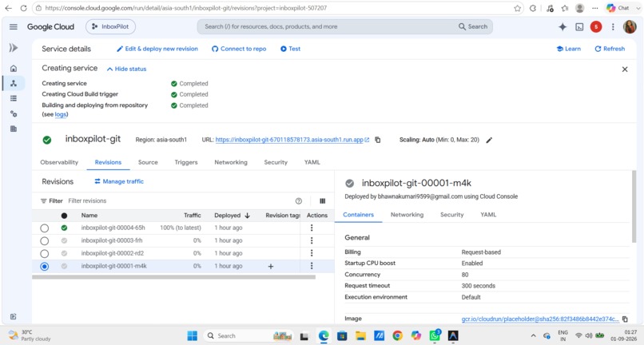Show hidden system tray icons chevron
This screenshot has height=345, width=644.
(x=533, y=335)
